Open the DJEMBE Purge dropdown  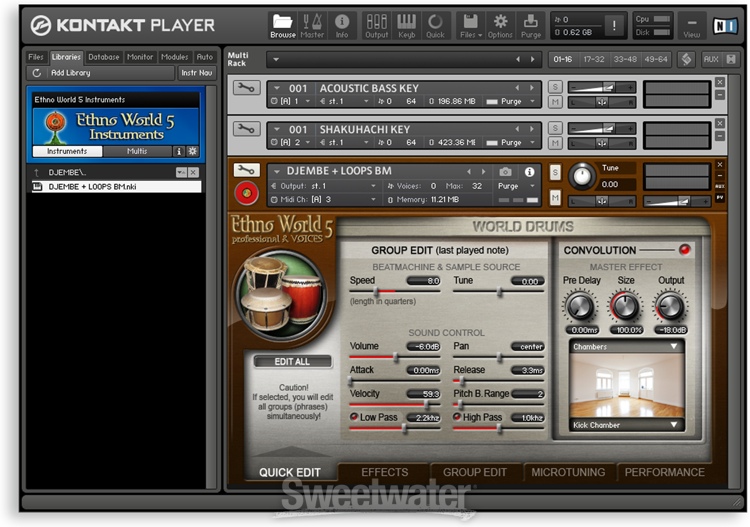coord(532,186)
